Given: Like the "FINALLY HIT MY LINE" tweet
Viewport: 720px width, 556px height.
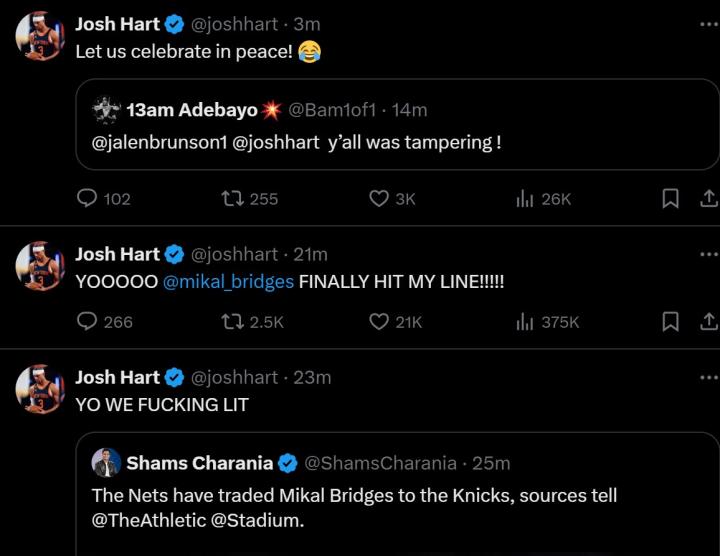Looking at the screenshot, I should (379, 321).
